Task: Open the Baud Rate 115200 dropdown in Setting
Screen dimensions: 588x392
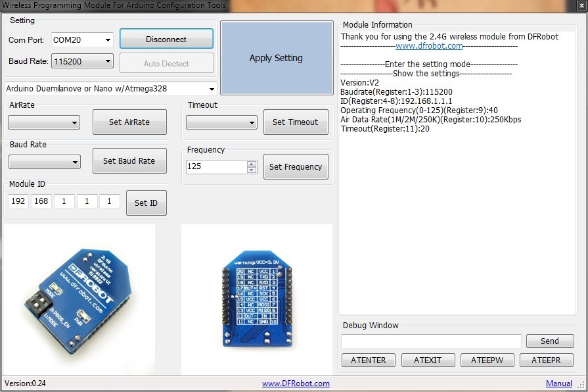Action: pos(82,61)
